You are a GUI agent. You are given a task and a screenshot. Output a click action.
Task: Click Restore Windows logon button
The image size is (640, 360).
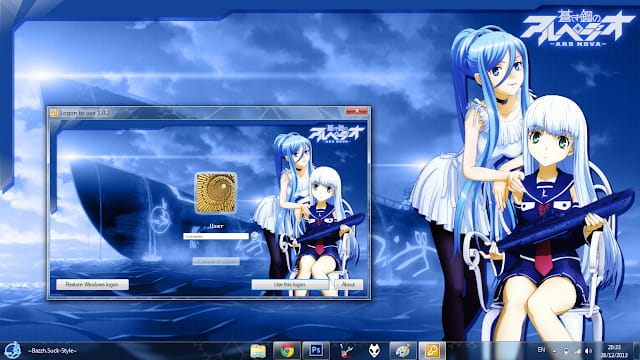pos(92,284)
